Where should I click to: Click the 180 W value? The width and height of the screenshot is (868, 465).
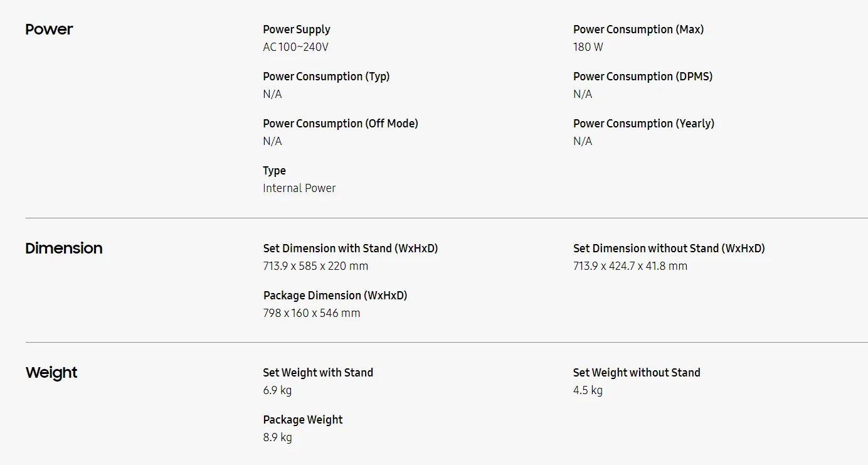pos(588,47)
